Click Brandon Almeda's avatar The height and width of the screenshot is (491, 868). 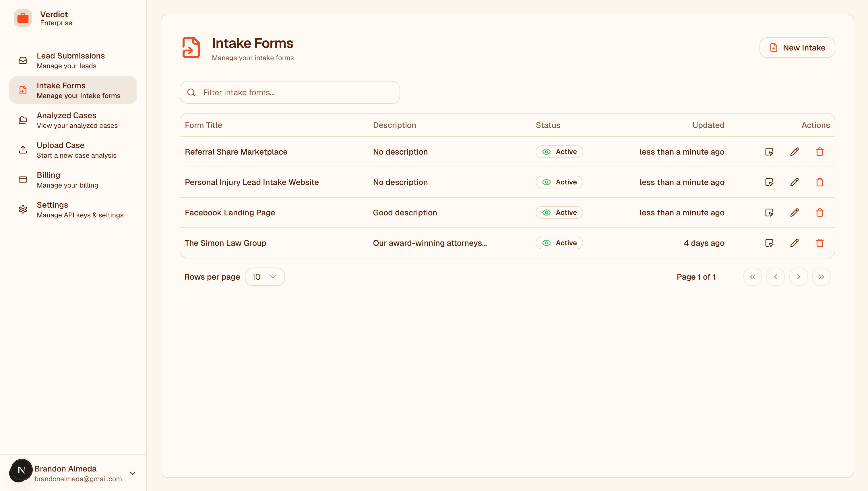point(21,470)
